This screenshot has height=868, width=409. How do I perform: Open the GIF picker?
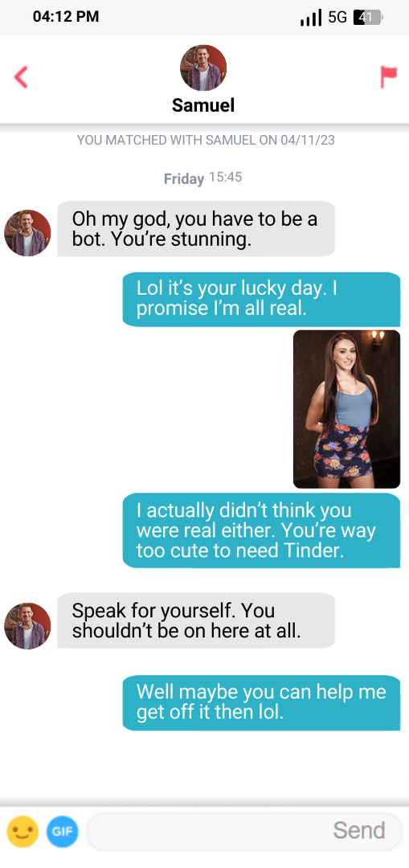coord(62,832)
